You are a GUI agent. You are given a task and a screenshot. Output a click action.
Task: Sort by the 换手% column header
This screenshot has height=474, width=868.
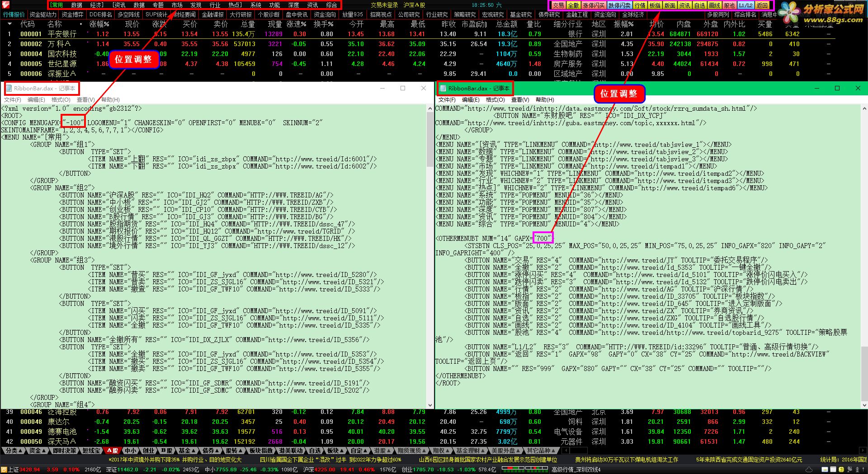[324, 24]
